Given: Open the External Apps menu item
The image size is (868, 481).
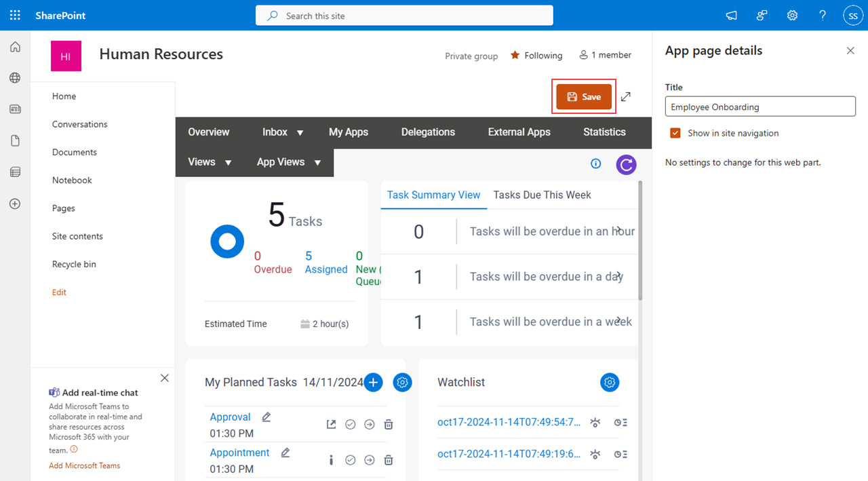Looking at the screenshot, I should (x=519, y=132).
